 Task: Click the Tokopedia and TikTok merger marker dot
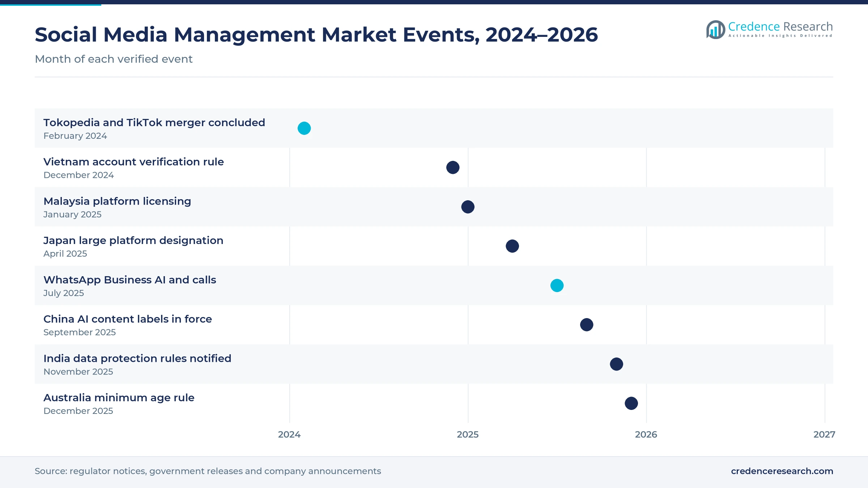point(304,128)
